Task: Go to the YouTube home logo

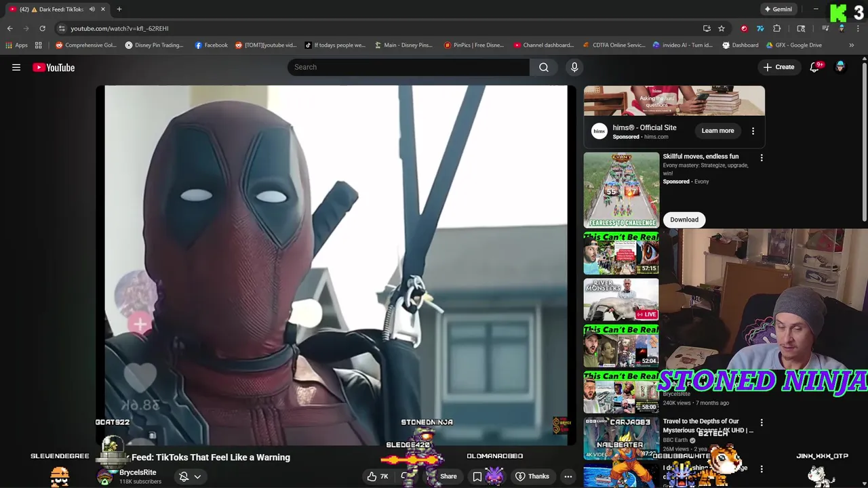Action: (54, 67)
